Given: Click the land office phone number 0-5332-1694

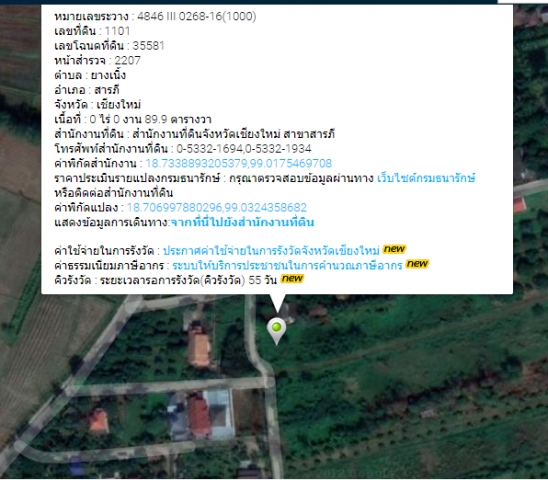Looking at the screenshot, I should click(x=209, y=149).
